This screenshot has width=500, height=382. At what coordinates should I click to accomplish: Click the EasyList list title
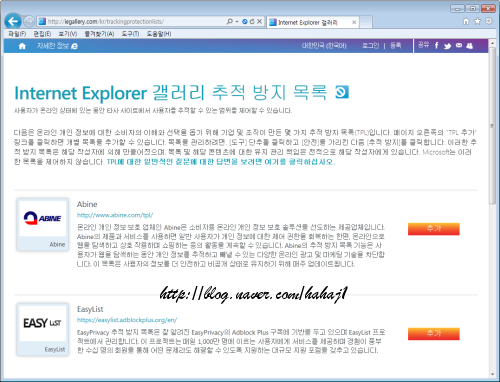coord(90,309)
